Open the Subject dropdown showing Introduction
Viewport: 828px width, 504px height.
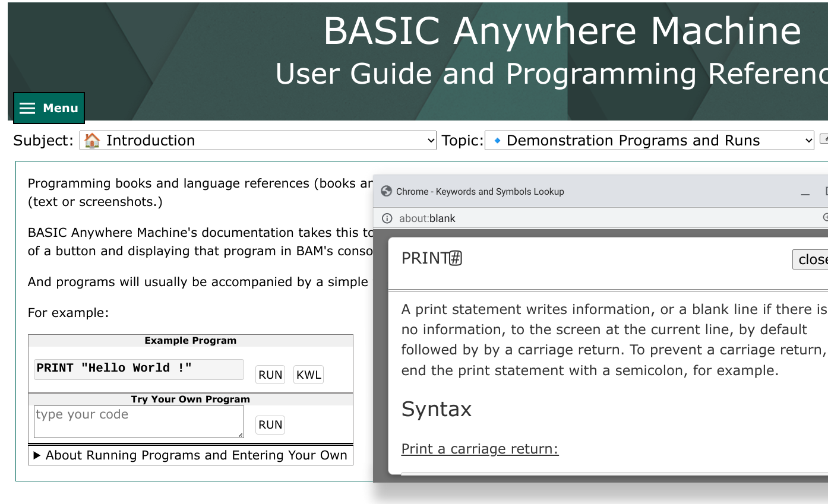tap(258, 141)
